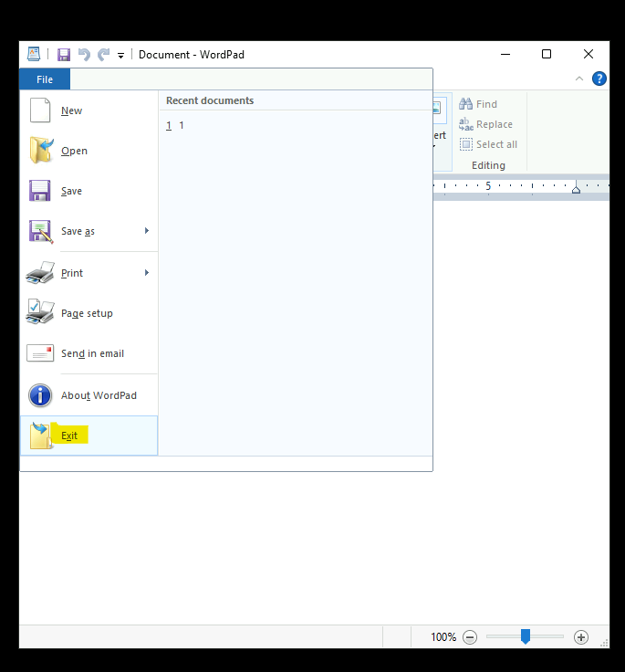
Task: Choose About WordPad from File menu
Action: pyautogui.click(x=89, y=395)
